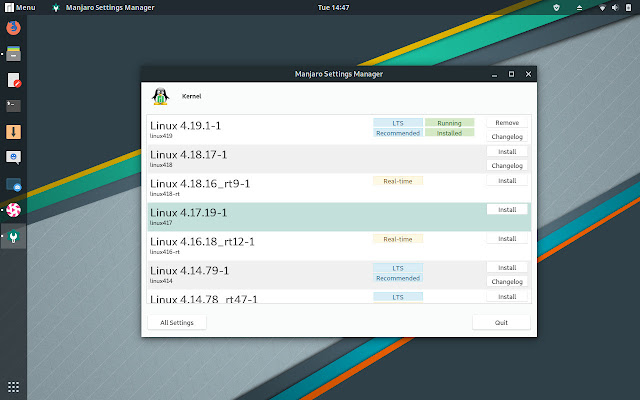This screenshot has width=640, height=400.
Task: Go back to All Settings
Action: click(x=177, y=322)
